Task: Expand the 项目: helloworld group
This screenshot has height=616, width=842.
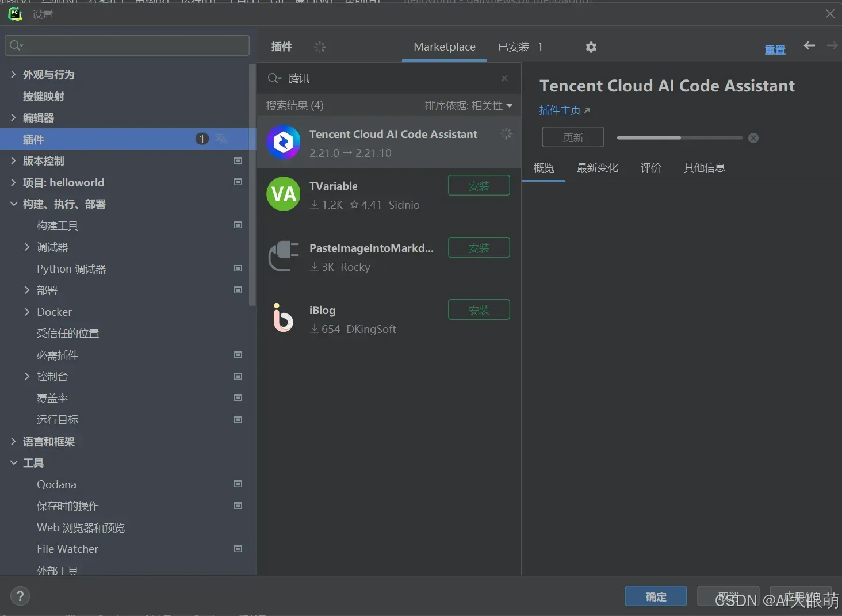Action: tap(13, 182)
